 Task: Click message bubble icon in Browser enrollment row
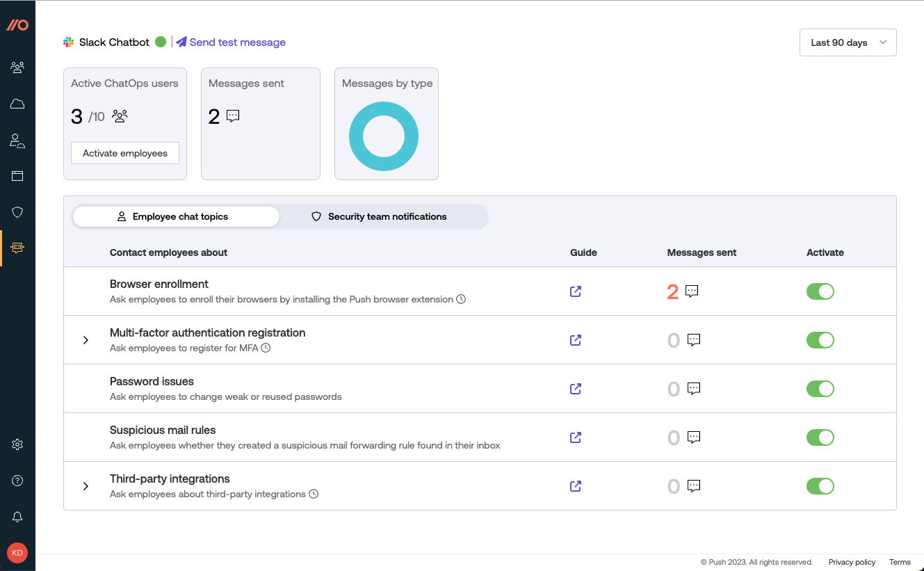692,291
